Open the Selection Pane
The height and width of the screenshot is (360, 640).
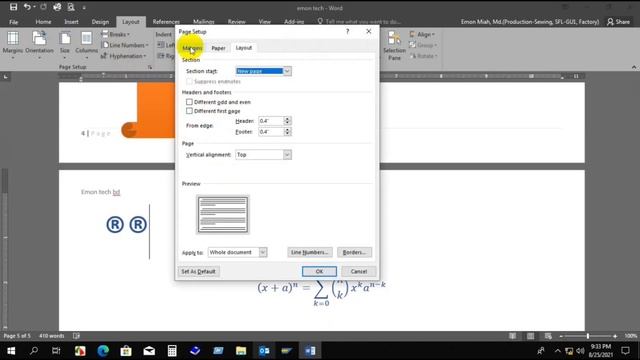tap(394, 46)
